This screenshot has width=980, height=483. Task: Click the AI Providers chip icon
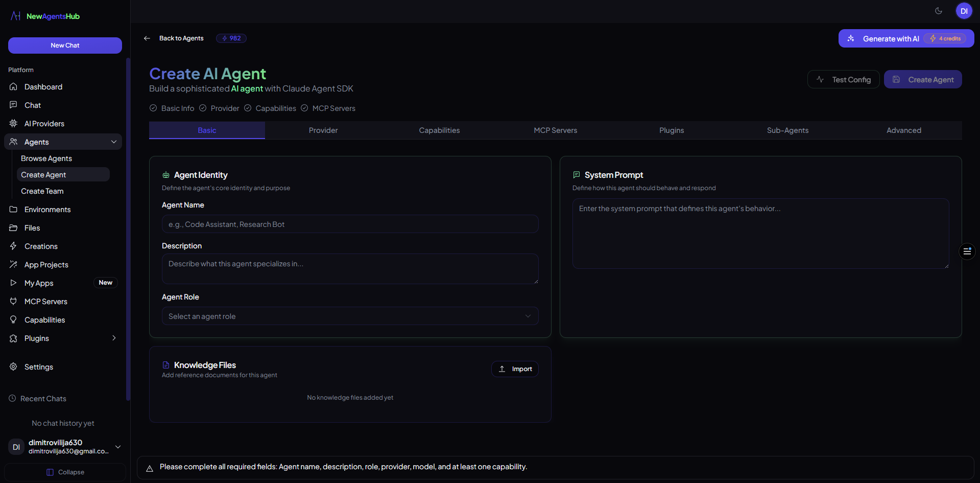click(x=14, y=124)
